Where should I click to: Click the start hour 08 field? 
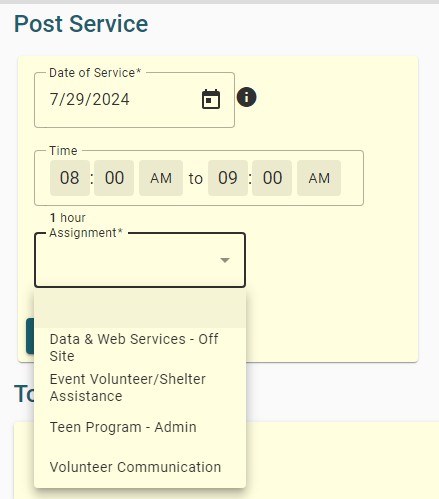[x=70, y=178]
